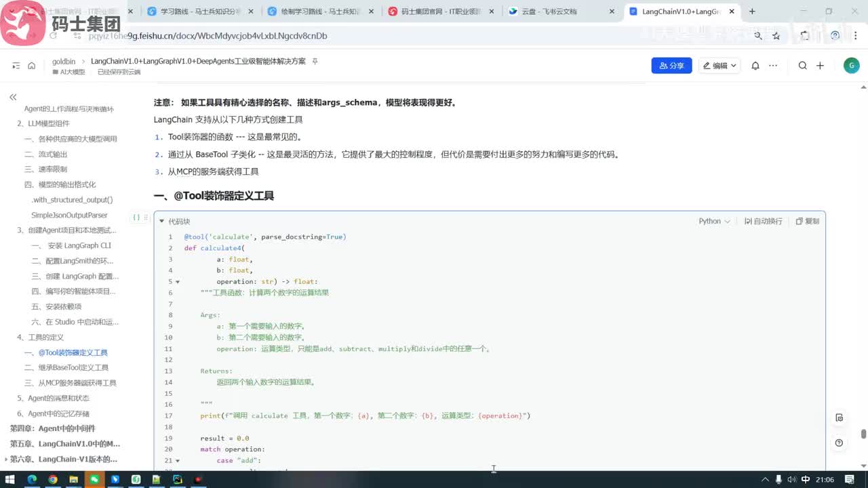Jump to 二、继承BaseTool定义工具 outline item
The image size is (868, 488).
pyautogui.click(x=66, y=367)
